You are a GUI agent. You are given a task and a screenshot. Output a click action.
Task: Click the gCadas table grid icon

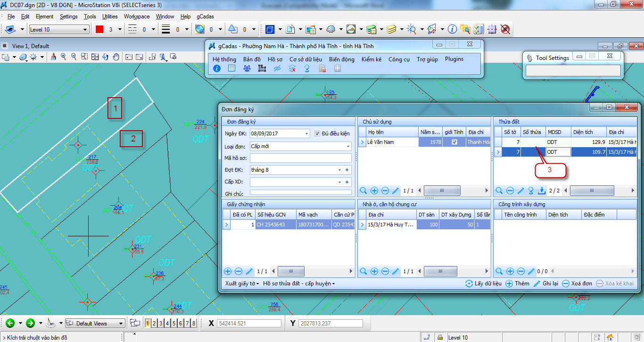231,68
